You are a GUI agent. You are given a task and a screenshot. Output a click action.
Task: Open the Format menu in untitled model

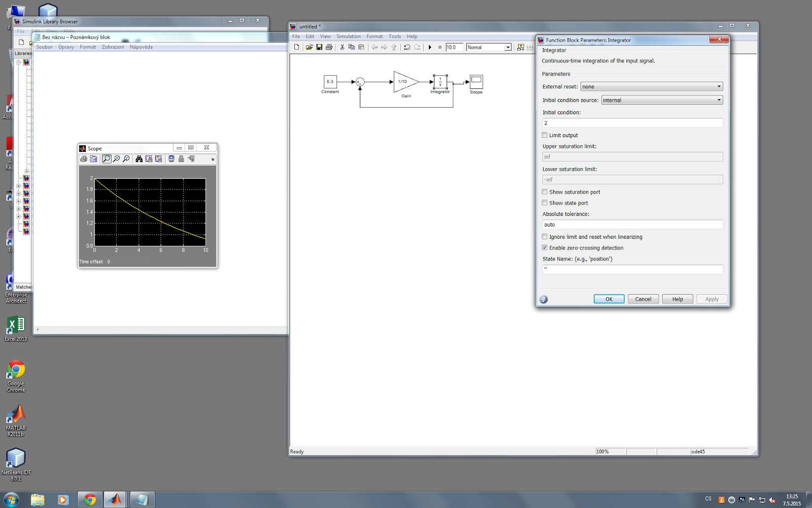(375, 37)
